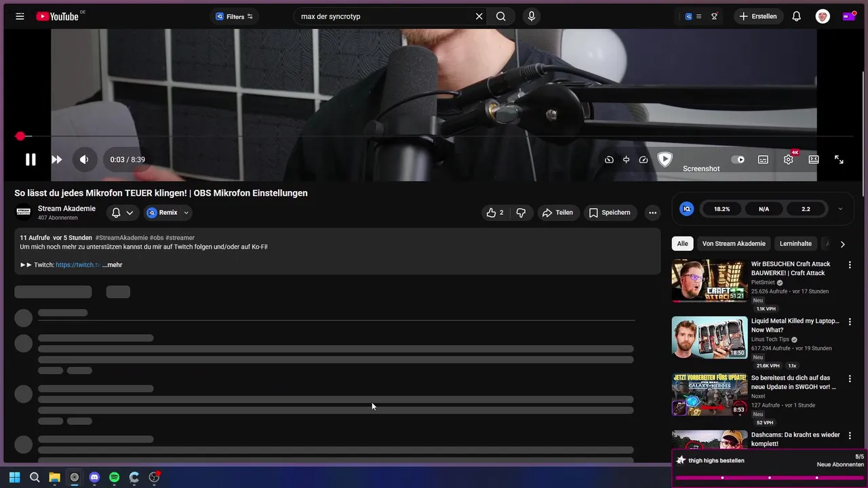This screenshot has width=868, height=488.
Task: Clear the search query with the X
Action: pos(479,16)
